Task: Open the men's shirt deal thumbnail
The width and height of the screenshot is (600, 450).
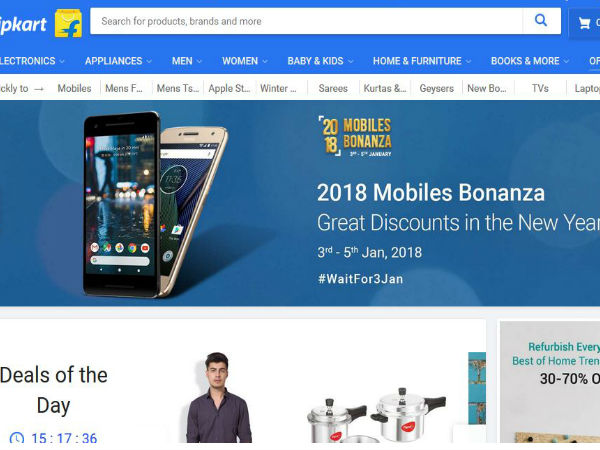Action: click(218, 398)
